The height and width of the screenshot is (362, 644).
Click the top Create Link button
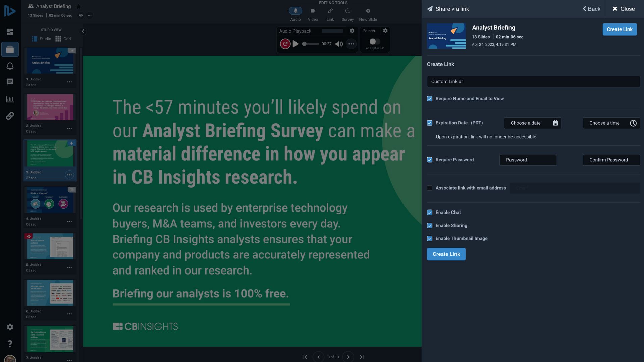(620, 29)
